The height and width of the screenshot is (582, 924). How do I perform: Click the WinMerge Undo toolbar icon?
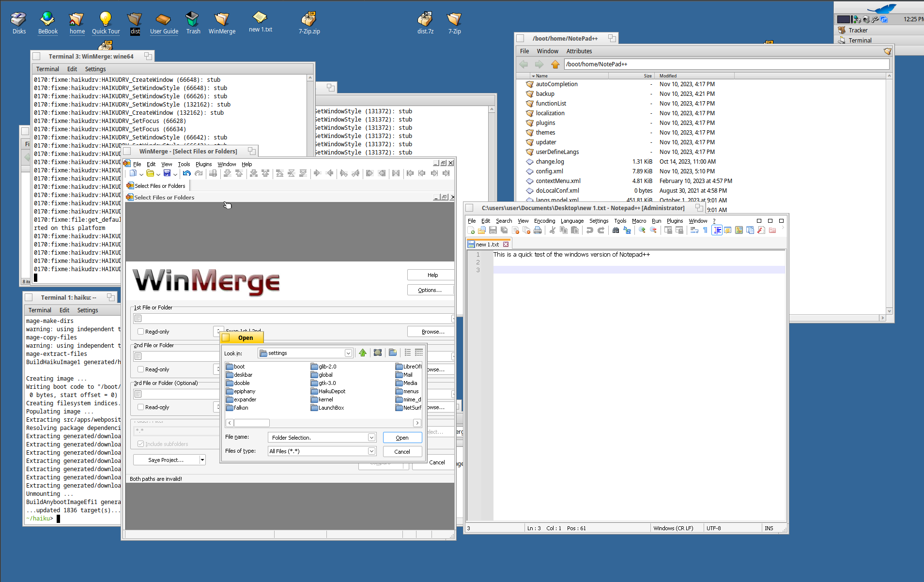point(187,173)
